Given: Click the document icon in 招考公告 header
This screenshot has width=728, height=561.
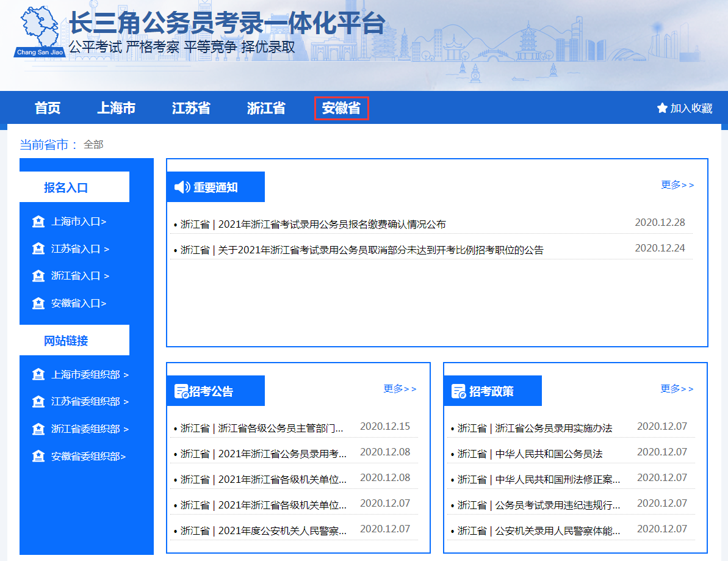Looking at the screenshot, I should pyautogui.click(x=181, y=391).
